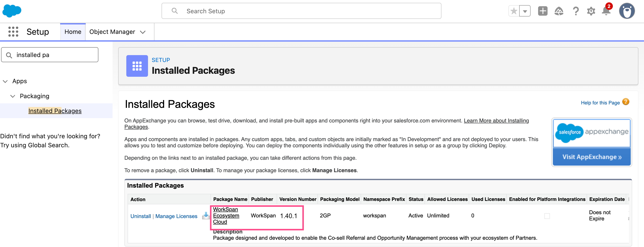The height and width of the screenshot is (247, 644).
Task: Open the Trailhead guidance icon
Action: (559, 11)
